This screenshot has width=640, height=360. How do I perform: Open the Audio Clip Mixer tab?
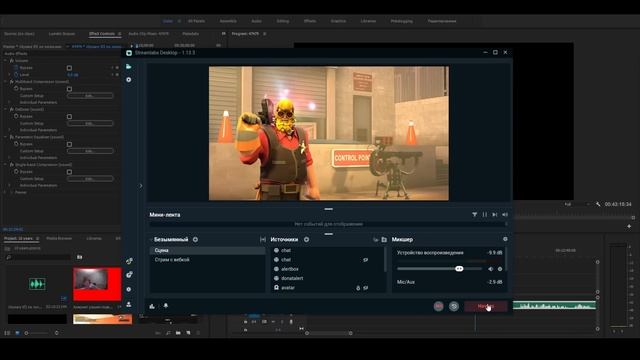(x=149, y=33)
